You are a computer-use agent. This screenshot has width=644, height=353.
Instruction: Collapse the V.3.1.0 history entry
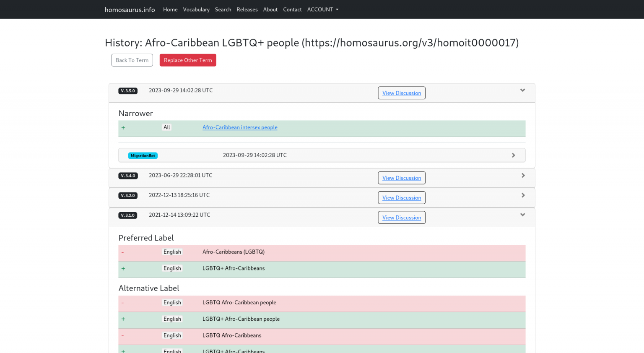(522, 214)
